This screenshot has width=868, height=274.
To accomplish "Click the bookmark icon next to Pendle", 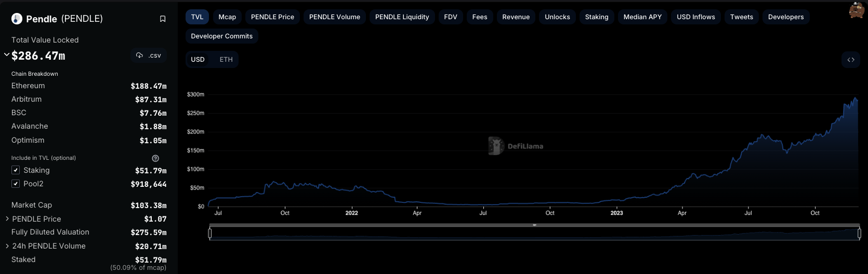I will (163, 19).
